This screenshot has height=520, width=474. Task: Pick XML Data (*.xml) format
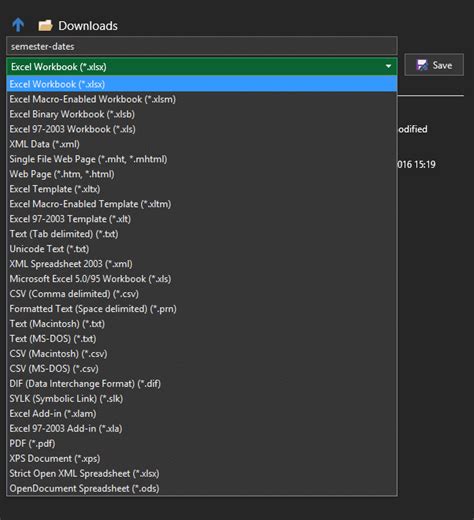point(202,144)
